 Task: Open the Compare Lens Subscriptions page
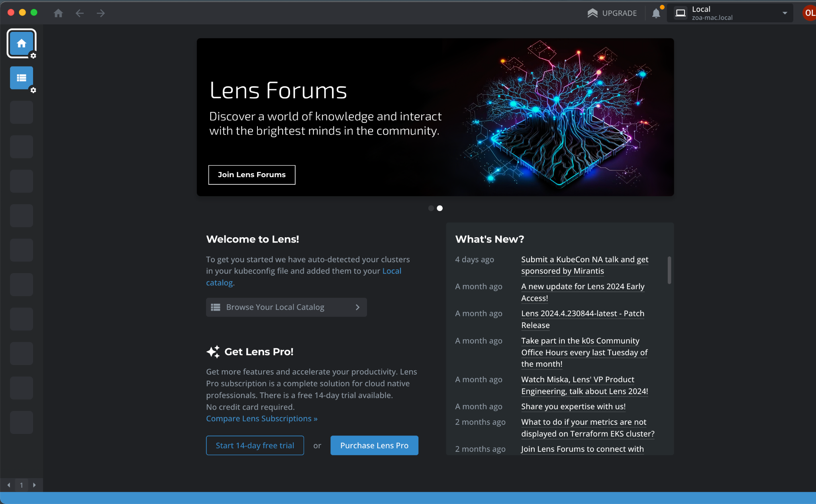coord(261,418)
